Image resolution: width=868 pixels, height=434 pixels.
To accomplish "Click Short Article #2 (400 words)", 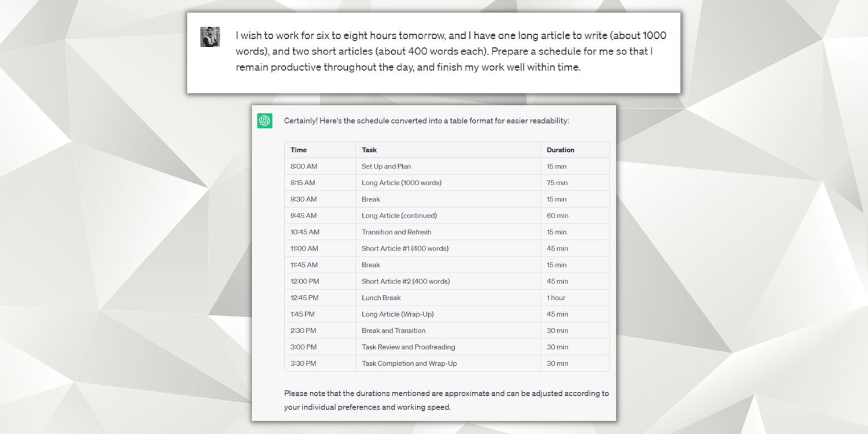I will (x=406, y=281).
